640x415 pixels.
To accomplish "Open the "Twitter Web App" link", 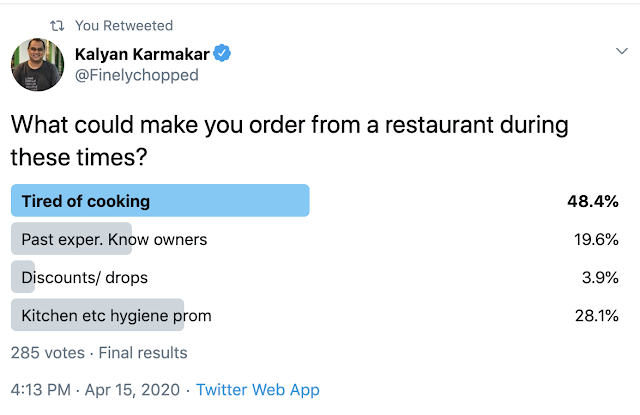I will (258, 389).
